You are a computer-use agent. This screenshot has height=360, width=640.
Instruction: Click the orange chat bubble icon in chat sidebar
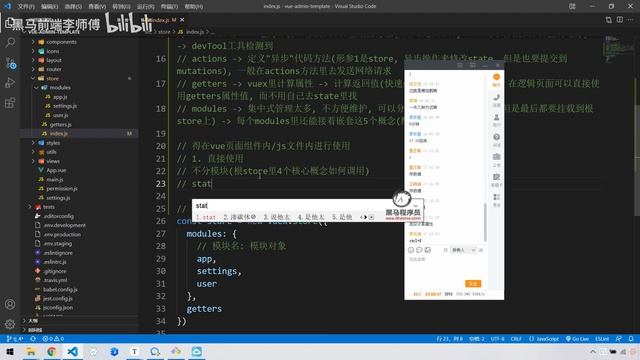(x=496, y=77)
